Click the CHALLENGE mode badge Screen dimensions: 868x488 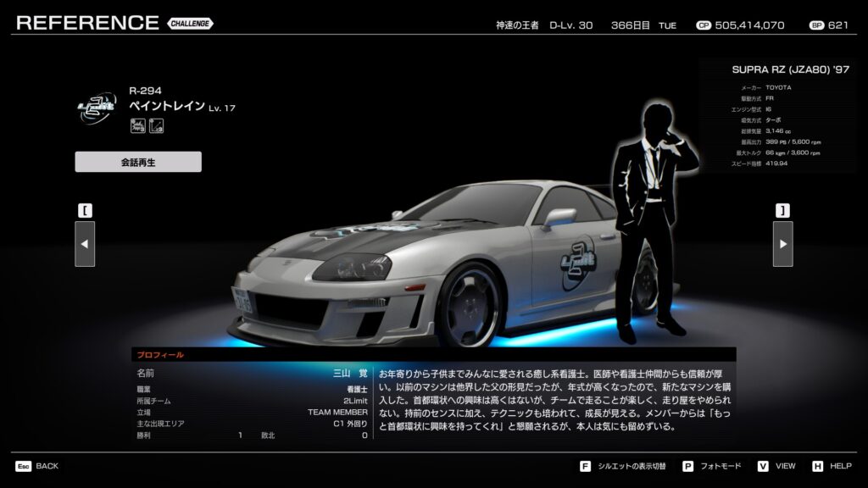(190, 23)
